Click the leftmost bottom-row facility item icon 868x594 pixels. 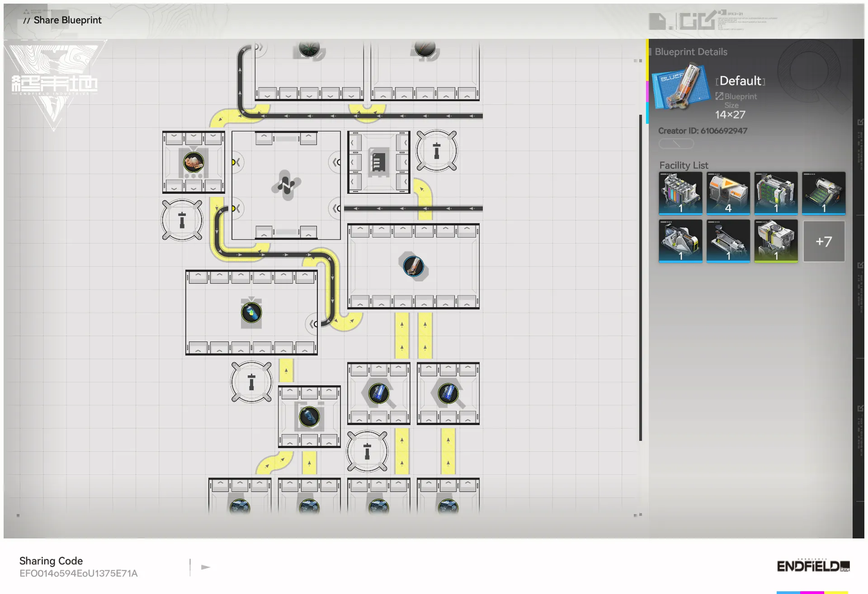[240, 507]
